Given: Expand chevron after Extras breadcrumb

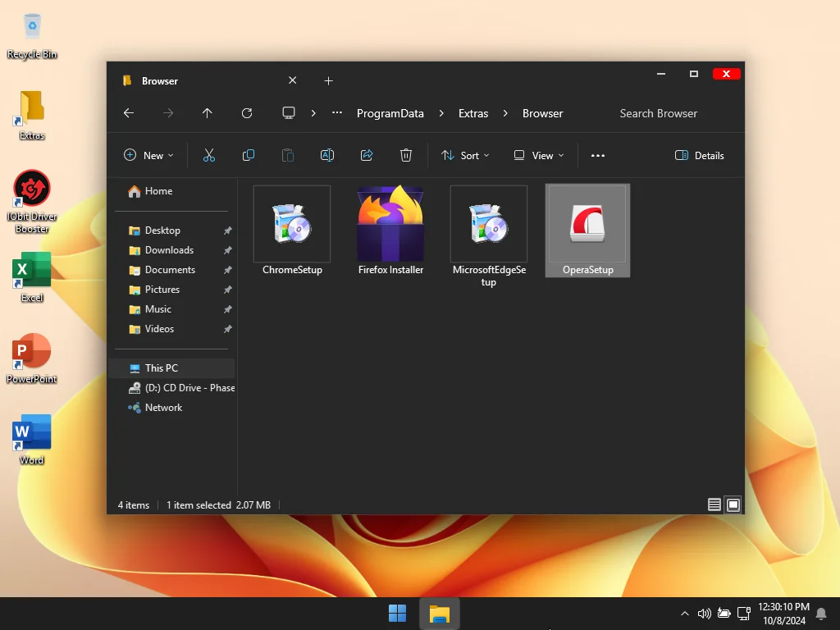Looking at the screenshot, I should pos(505,113).
